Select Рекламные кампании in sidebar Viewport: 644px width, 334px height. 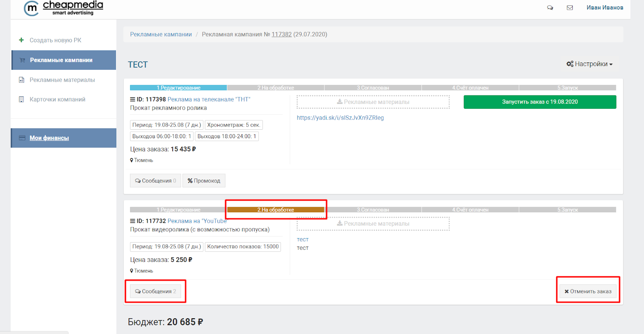64,60
